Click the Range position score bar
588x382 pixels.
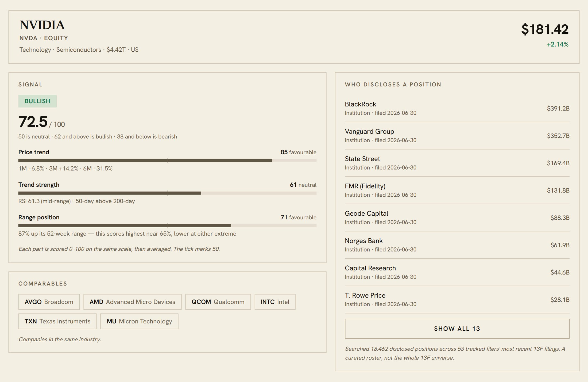[x=167, y=226]
